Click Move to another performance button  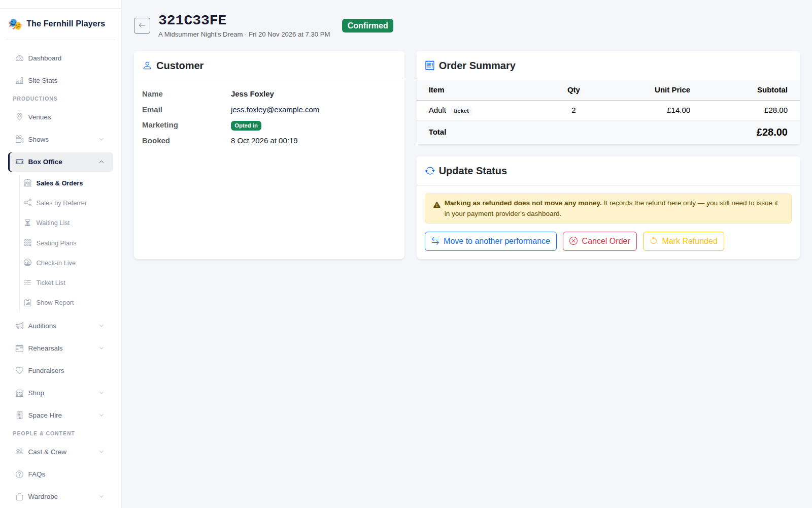(491, 241)
